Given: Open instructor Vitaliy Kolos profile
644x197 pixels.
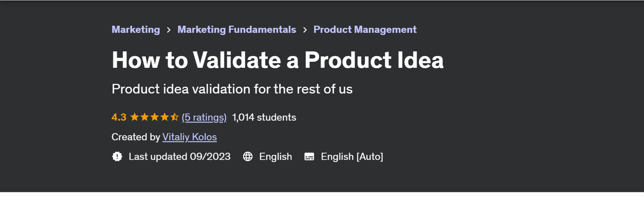Looking at the screenshot, I should point(189,137).
